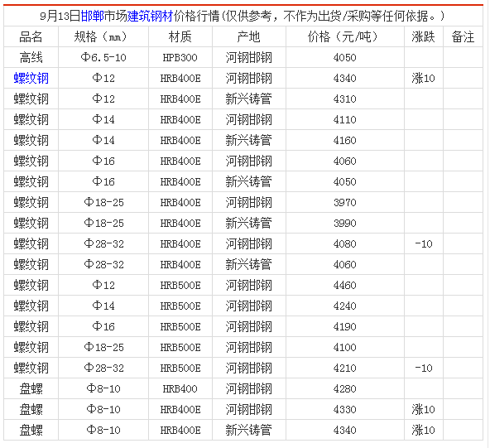
Task: Click the Φ6.5-10 specification cell
Action: point(103,57)
